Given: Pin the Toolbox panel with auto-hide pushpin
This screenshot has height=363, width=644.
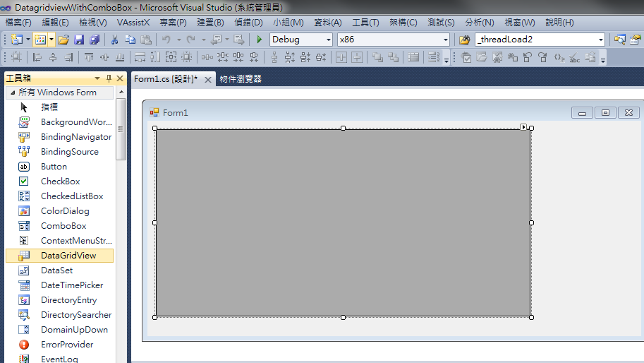Looking at the screenshot, I should pyautogui.click(x=109, y=78).
